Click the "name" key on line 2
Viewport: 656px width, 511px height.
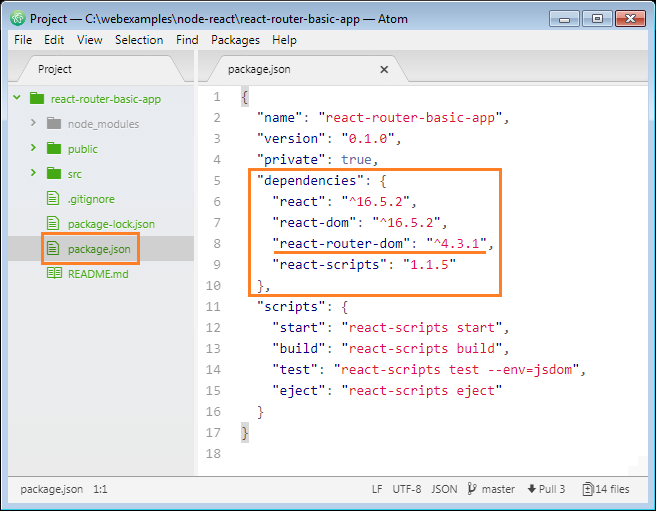(x=279, y=118)
